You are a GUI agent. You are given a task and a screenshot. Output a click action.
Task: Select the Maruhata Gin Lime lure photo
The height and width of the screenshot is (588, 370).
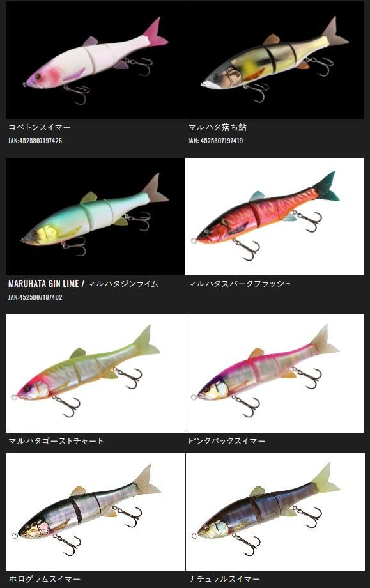click(95, 217)
